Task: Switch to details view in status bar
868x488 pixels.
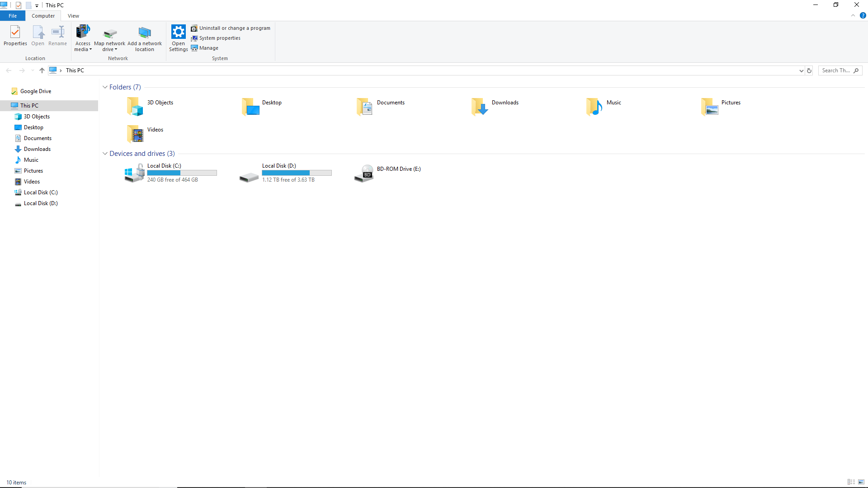Action: tap(851, 482)
